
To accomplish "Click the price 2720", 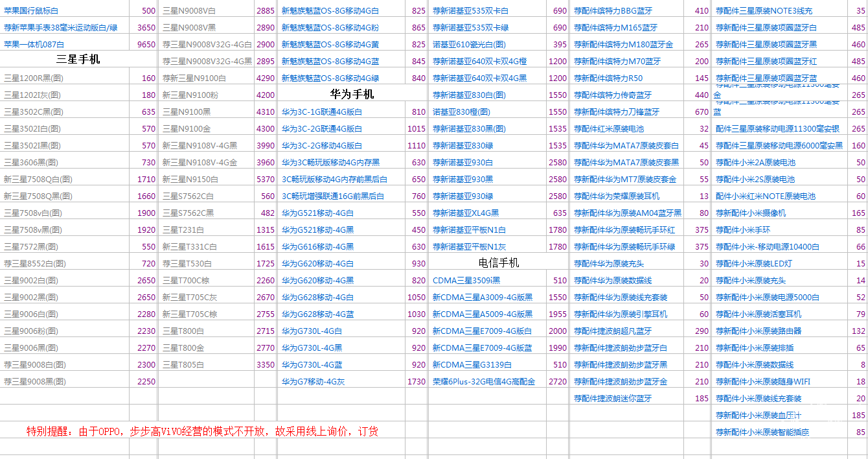I will click(558, 381).
